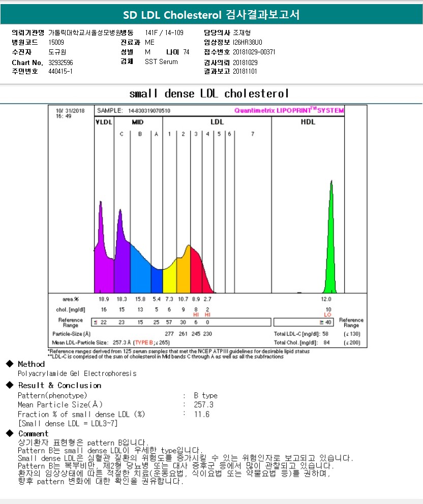
Task: Click the VLDL column header in chart
Action: 104,122
